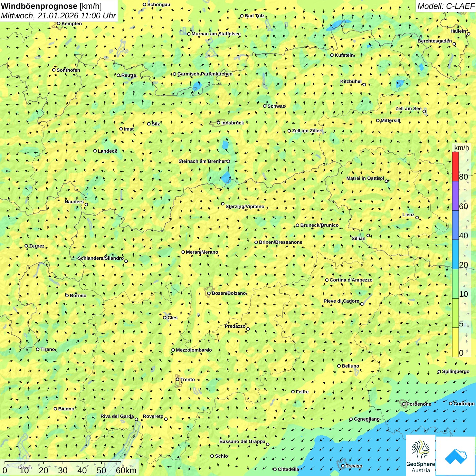Click the blue cloud logo icon
Screen dimensions: 476x476
tap(456, 456)
